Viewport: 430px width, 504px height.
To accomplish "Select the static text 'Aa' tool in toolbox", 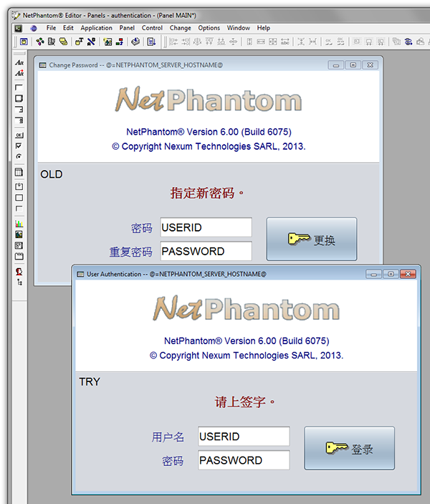I will click(x=19, y=62).
